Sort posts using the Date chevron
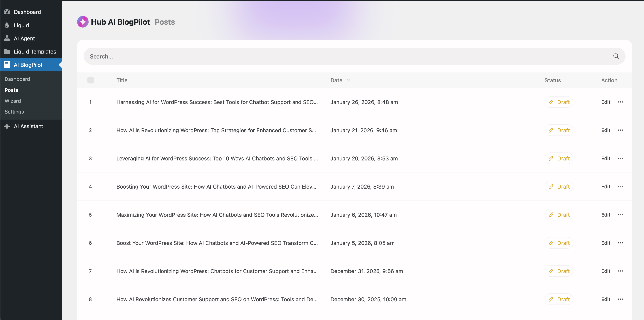 tap(349, 80)
